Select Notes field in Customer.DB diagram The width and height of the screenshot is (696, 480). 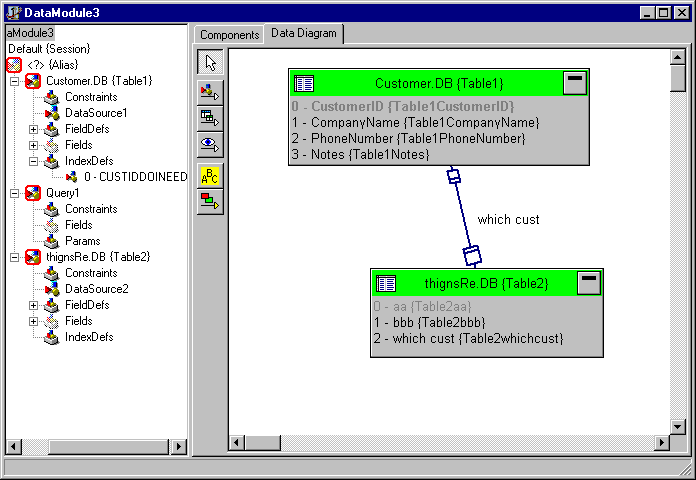pyautogui.click(x=360, y=155)
